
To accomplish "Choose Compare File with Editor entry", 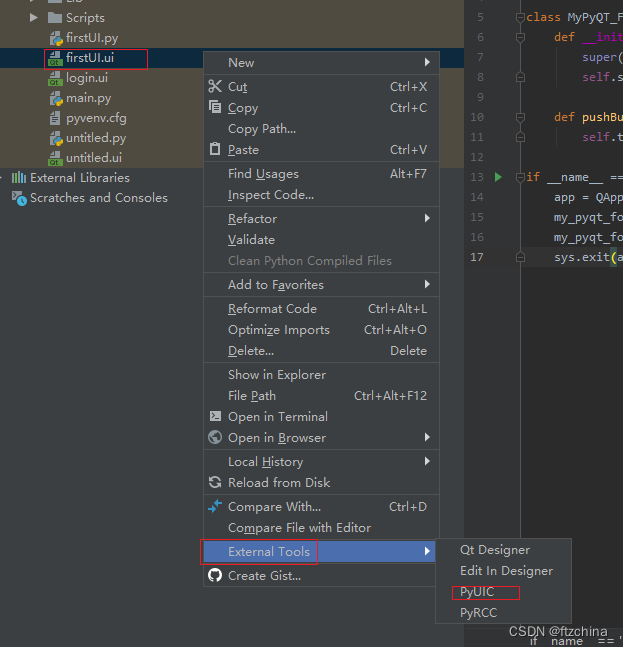I will (x=321, y=528).
